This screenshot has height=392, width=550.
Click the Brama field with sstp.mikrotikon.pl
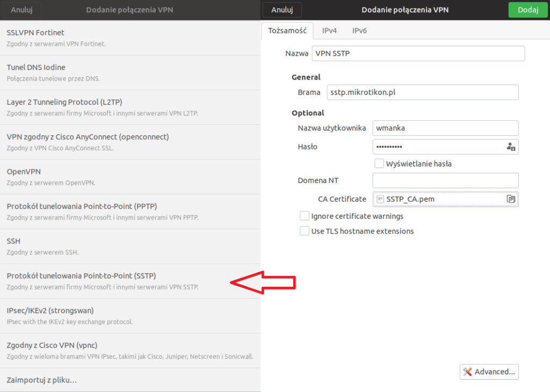[x=422, y=92]
